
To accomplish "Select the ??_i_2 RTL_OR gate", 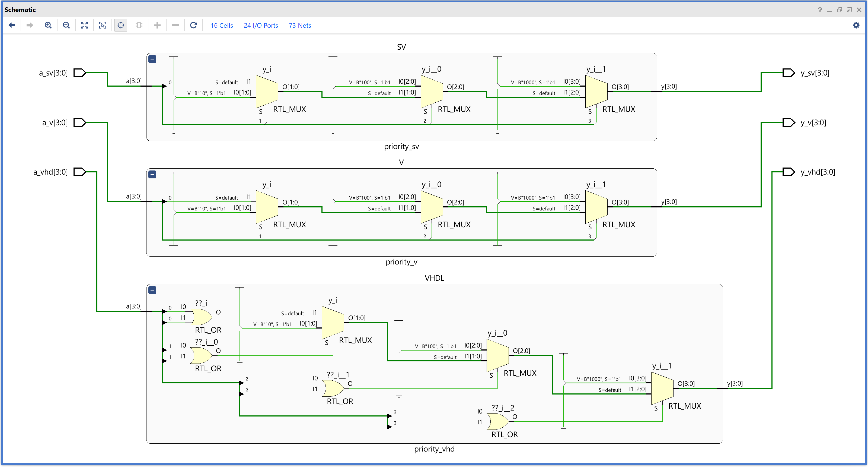I will pos(497,421).
